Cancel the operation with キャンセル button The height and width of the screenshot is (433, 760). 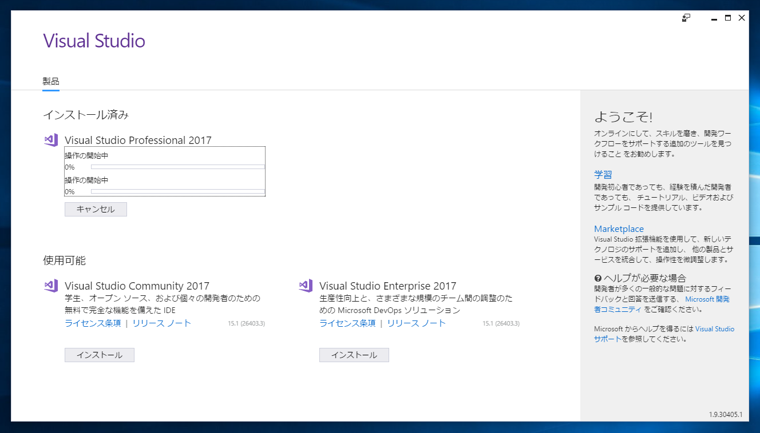coord(95,209)
